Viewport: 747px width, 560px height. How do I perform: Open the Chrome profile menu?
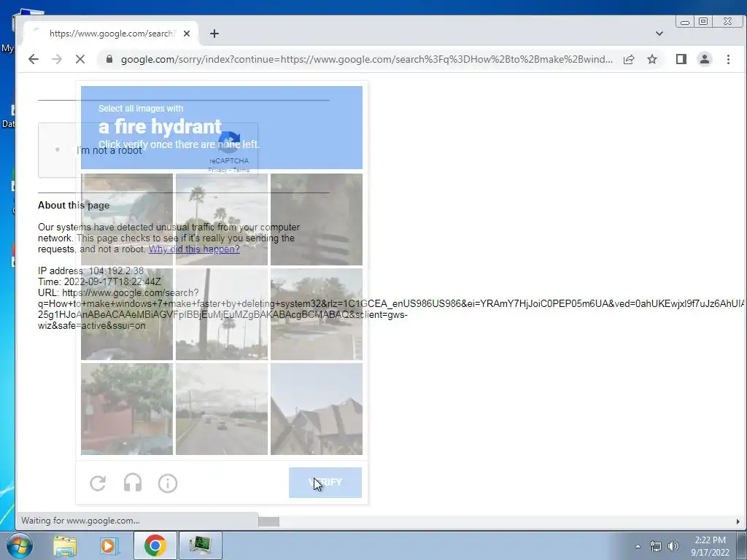coord(705,59)
